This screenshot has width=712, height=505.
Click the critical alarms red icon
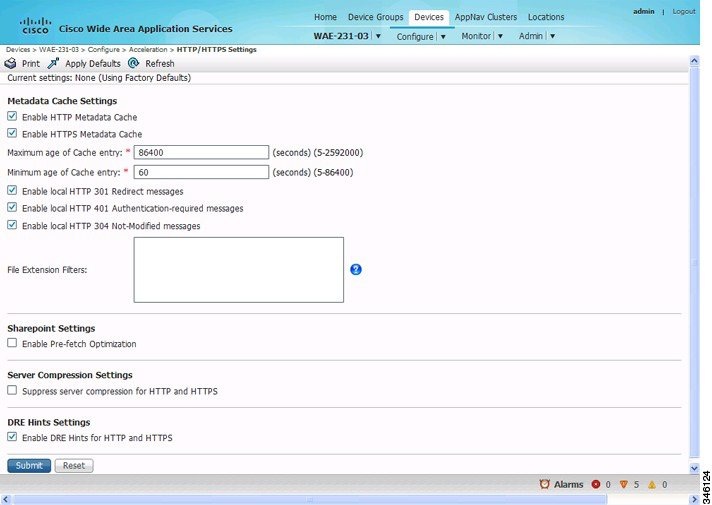(596, 485)
